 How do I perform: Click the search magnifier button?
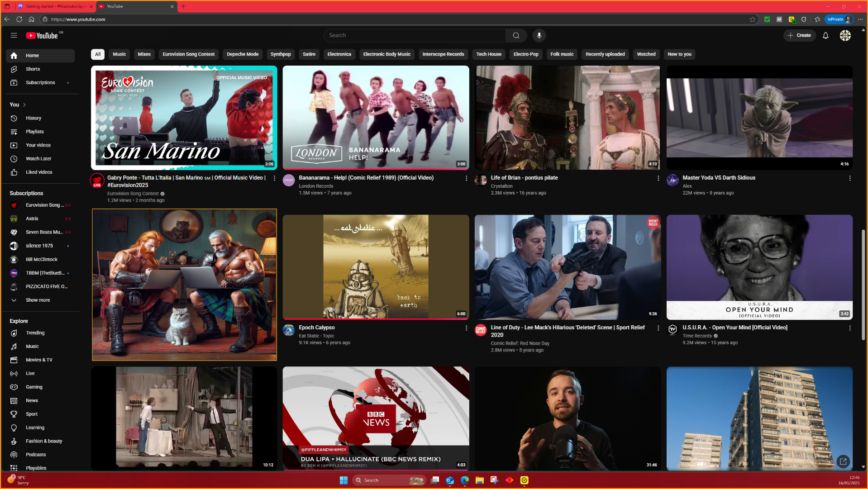coord(516,35)
